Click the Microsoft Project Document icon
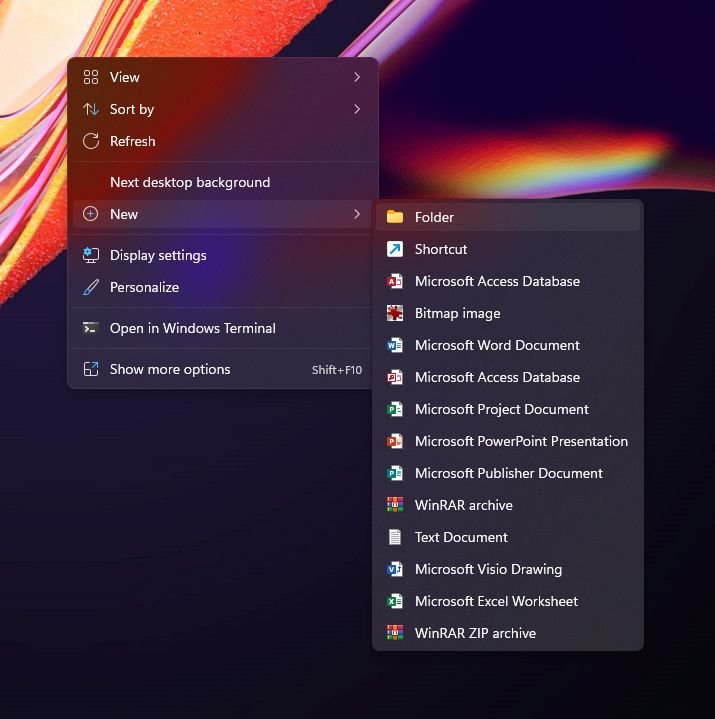Screen dimensions: 715x719 pyautogui.click(x=395, y=409)
